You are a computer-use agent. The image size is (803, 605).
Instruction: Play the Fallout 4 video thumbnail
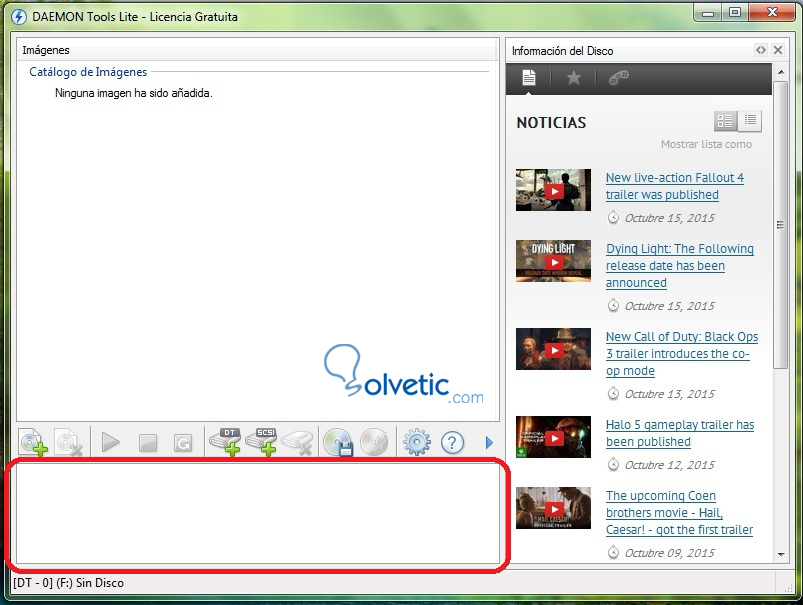click(x=554, y=191)
